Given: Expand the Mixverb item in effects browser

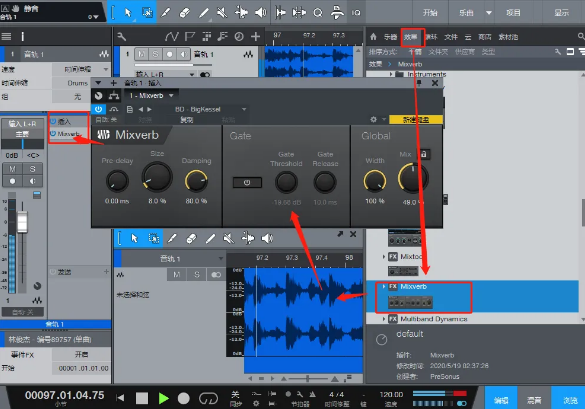Looking at the screenshot, I should coord(384,287).
